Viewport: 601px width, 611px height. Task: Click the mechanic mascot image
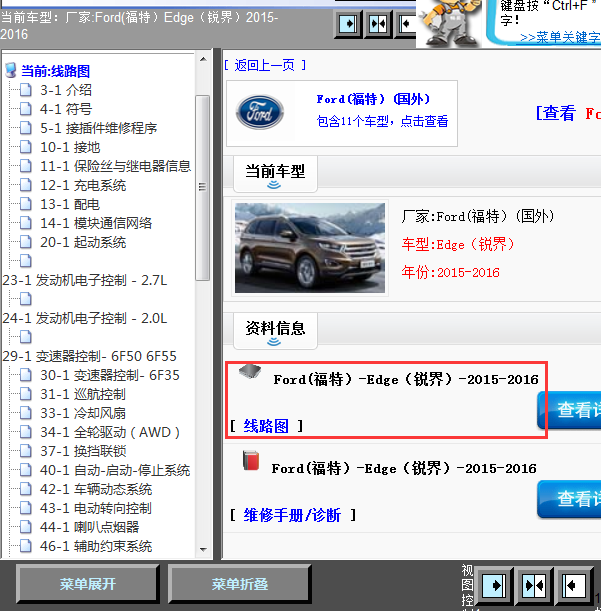[x=451, y=23]
